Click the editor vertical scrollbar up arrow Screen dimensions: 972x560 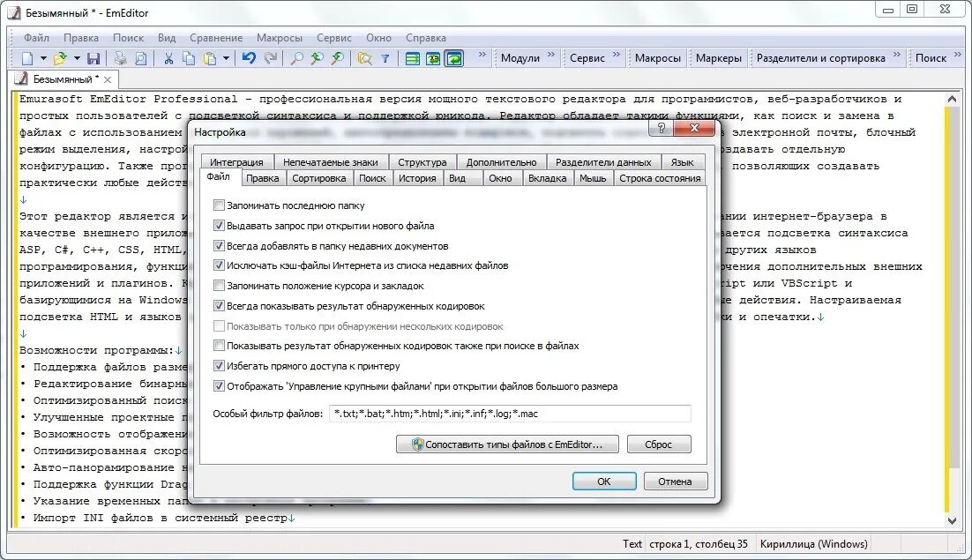953,99
